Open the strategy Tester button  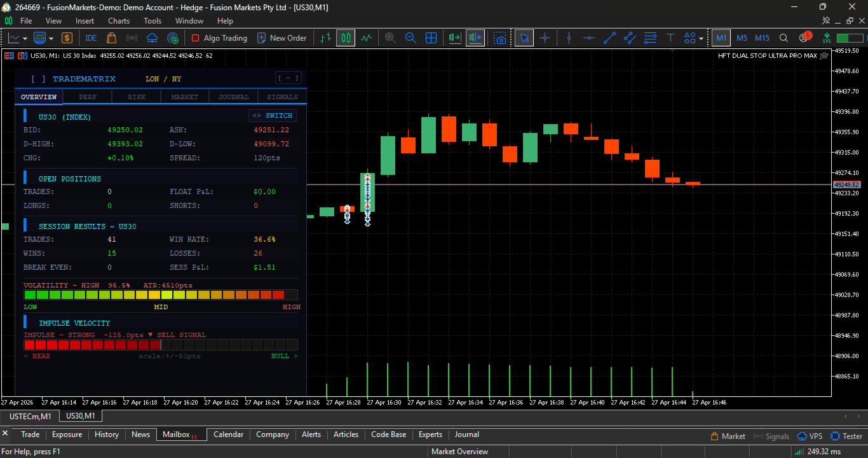click(x=846, y=436)
